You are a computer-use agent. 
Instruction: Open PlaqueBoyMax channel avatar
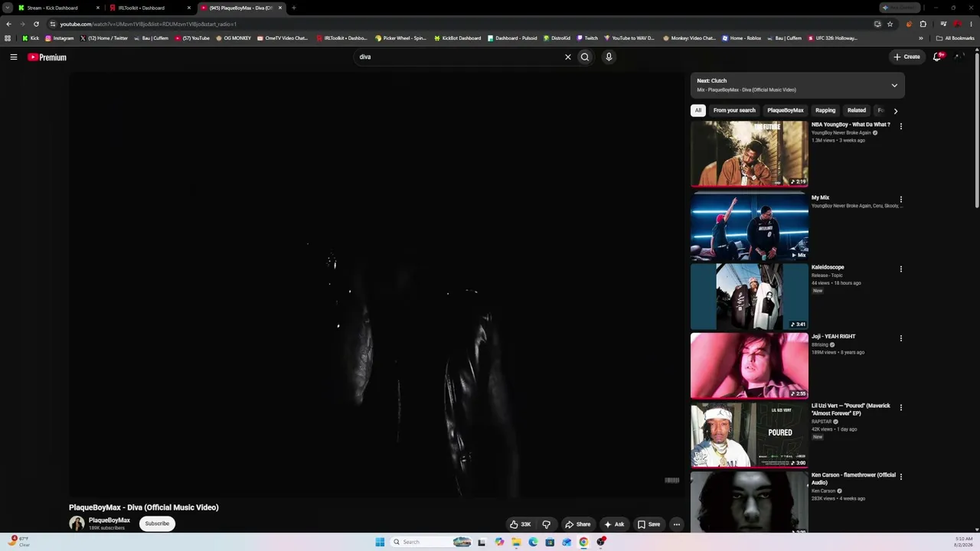[x=77, y=523]
